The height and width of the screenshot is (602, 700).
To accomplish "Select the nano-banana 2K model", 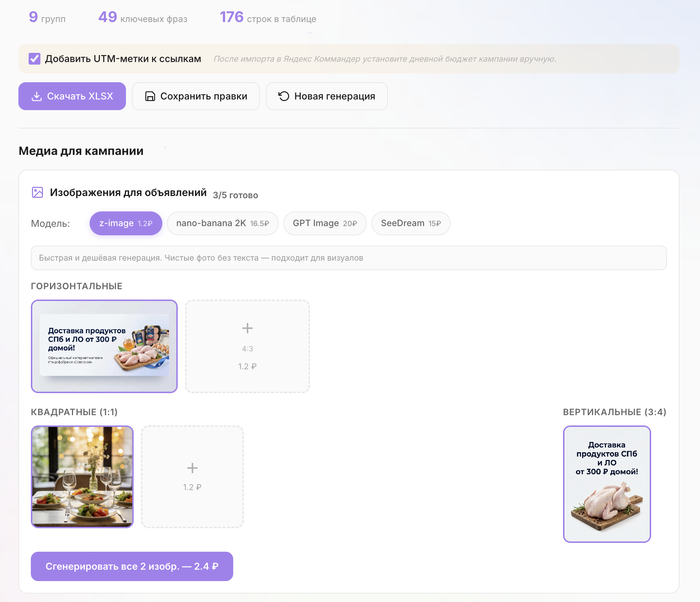I will click(223, 223).
